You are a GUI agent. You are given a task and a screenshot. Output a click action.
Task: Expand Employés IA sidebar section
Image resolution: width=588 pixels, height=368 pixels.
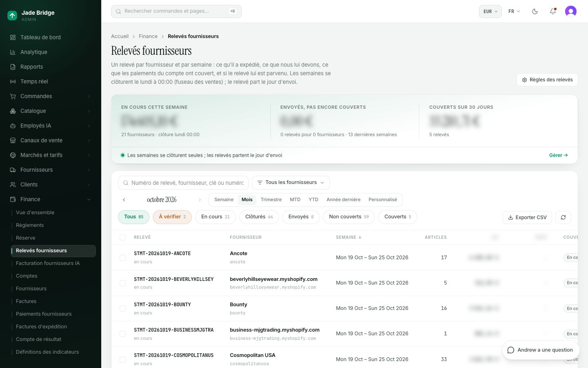pyautogui.click(x=51, y=126)
